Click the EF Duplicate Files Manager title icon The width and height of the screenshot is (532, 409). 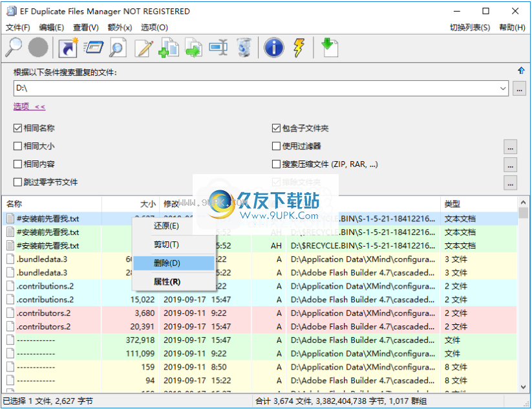click(11, 11)
